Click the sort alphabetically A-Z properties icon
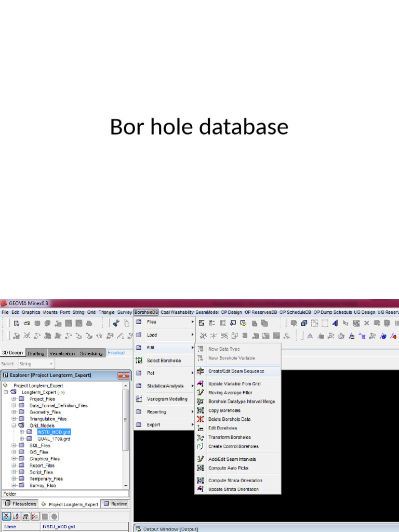This screenshot has height=532, width=399. pos(16,516)
